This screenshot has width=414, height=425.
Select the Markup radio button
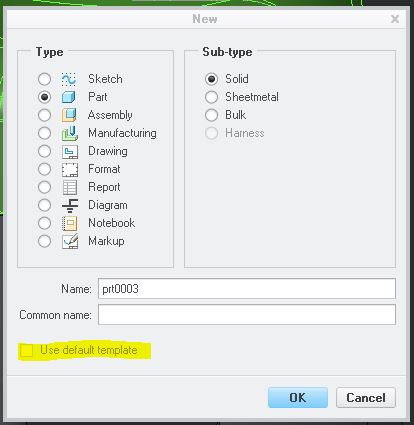click(x=44, y=241)
